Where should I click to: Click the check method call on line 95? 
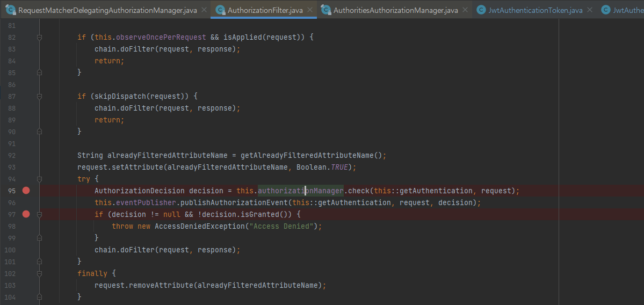coord(359,191)
